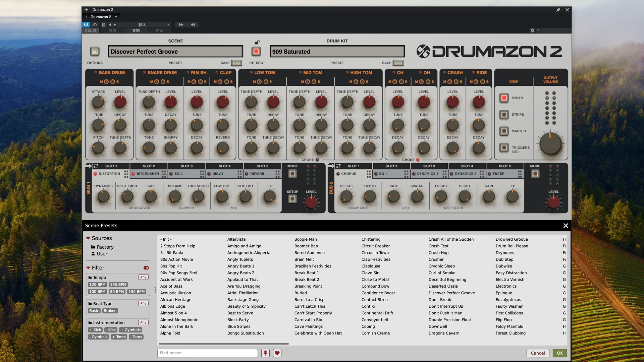This screenshot has height=362, width=644.
Task: Open the FILTER effect selector dots on BUS 2
Action: (x=520, y=174)
